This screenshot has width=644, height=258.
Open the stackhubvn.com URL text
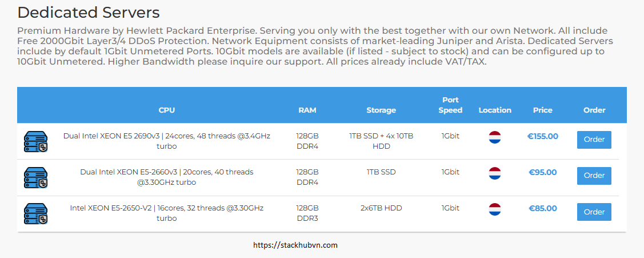click(x=295, y=245)
